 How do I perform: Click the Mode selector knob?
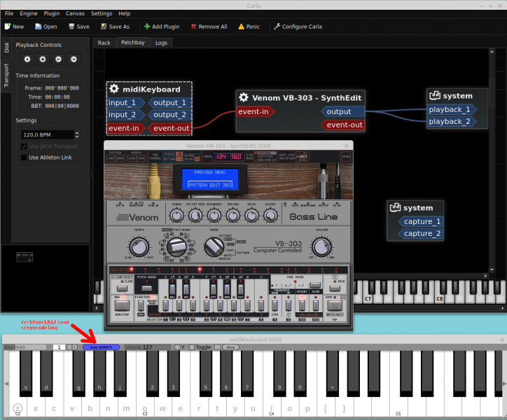(214, 247)
